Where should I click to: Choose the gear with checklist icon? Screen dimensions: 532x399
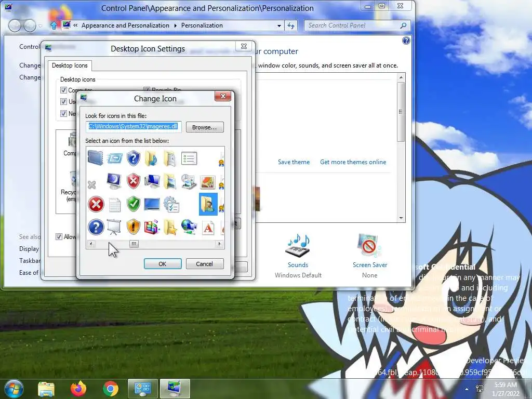[x=171, y=204]
